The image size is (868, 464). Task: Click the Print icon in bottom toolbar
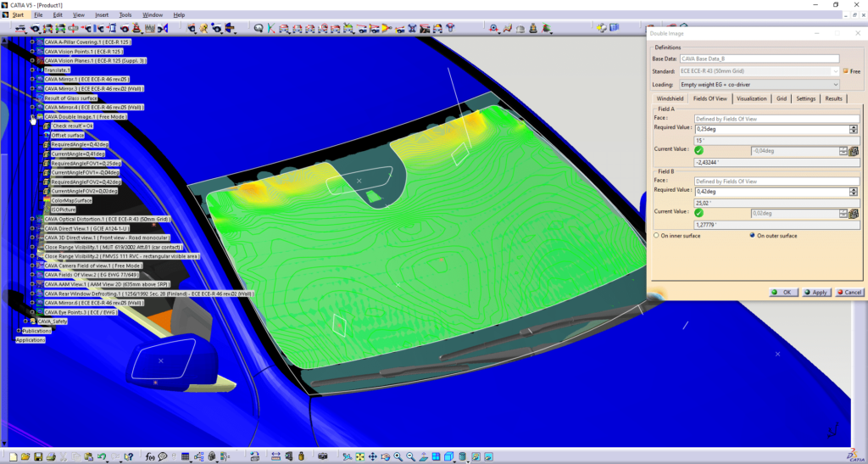point(51,457)
